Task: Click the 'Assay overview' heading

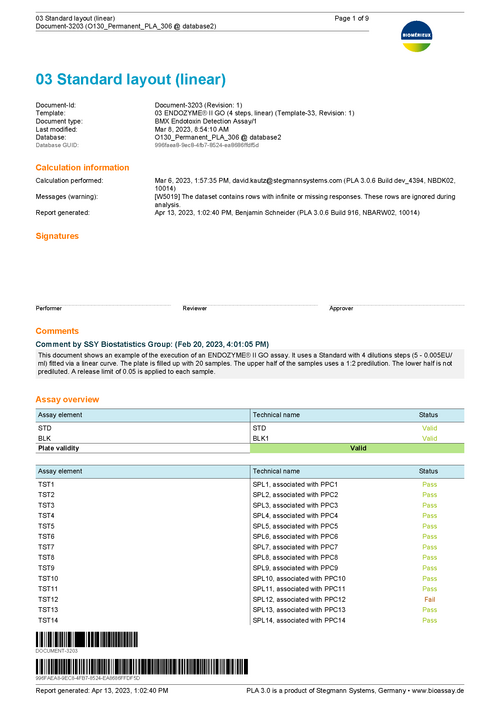Action: (67, 400)
